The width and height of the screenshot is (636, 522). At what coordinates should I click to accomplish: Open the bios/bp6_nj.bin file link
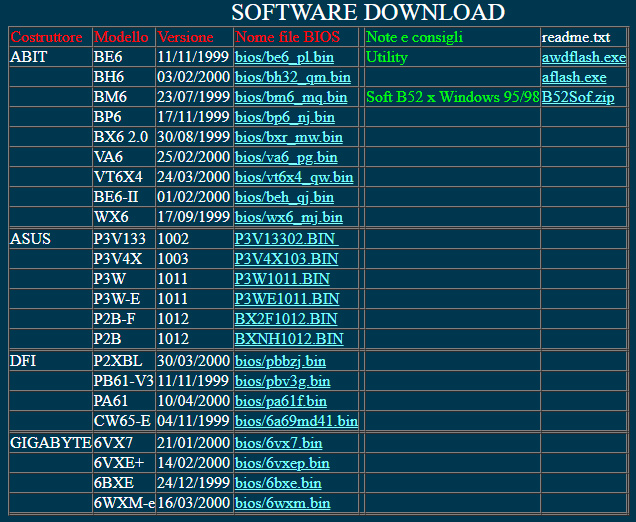click(284, 117)
